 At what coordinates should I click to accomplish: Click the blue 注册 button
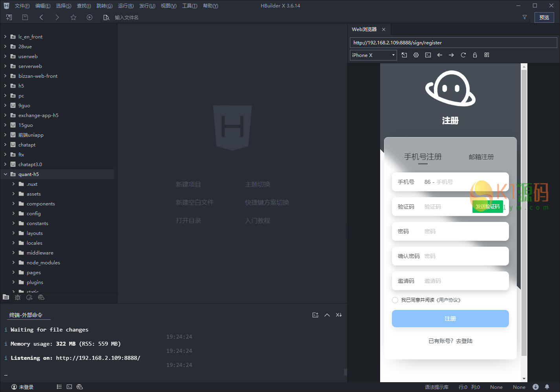[450, 319]
